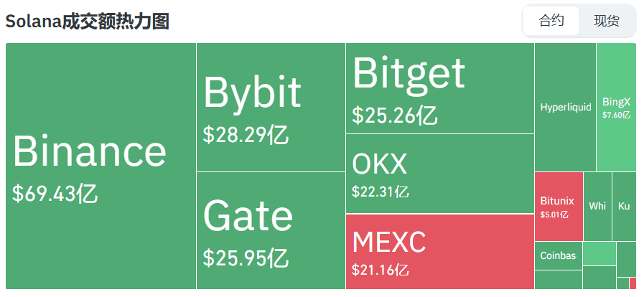The image size is (644, 297).
Task: Click the tiny green tile beside the small red tile
Action: click(x=622, y=283)
